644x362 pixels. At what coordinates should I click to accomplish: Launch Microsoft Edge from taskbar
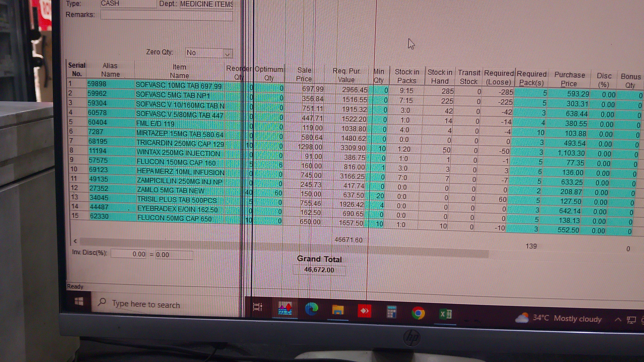311,309
